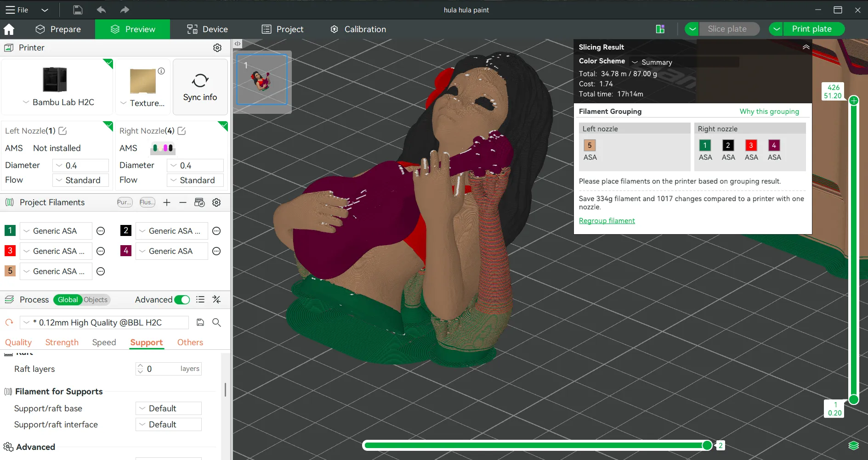
Task: Switch to the Prepare tab
Action: pyautogui.click(x=58, y=29)
